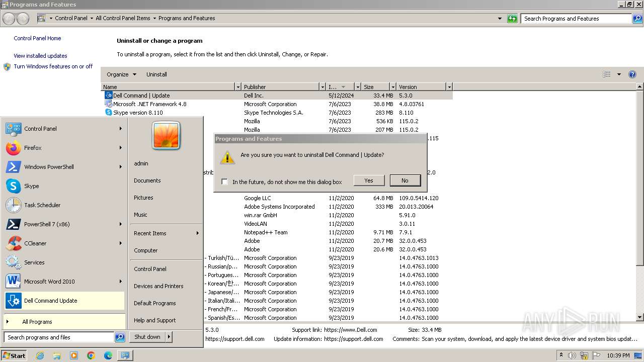Open the media player taskbar icon
The width and height of the screenshot is (644, 362).
point(74,355)
